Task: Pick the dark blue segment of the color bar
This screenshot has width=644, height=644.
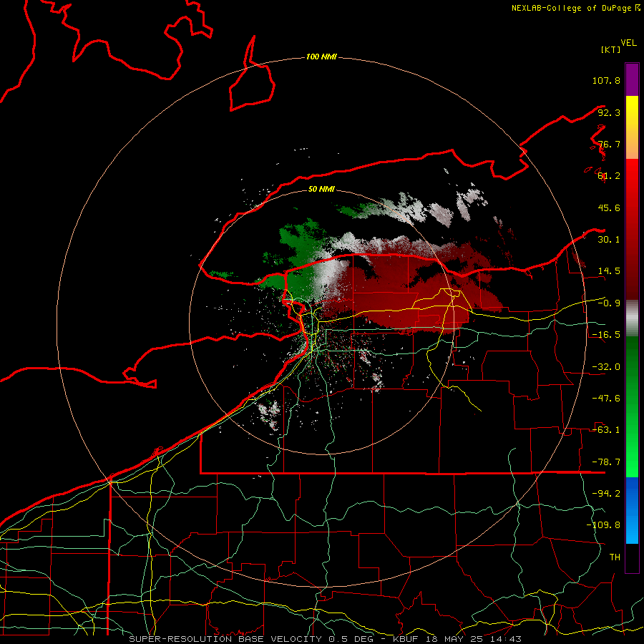Action: (x=632, y=494)
